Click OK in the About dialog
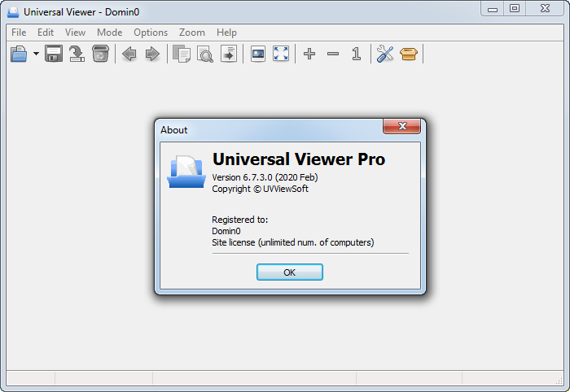The image size is (570, 392). click(290, 272)
